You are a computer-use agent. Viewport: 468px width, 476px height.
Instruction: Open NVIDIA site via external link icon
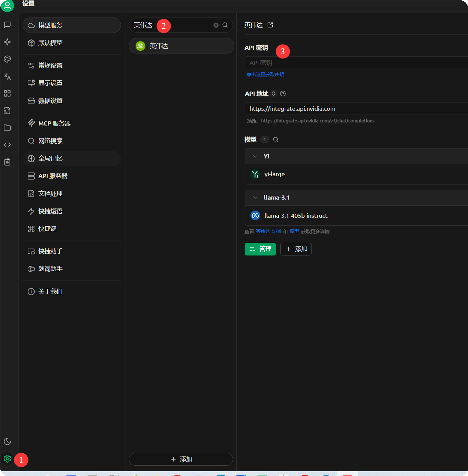(270, 25)
